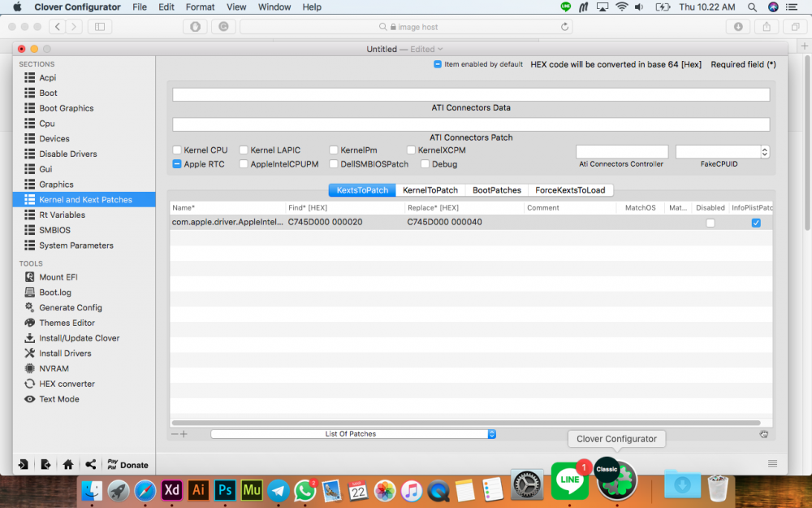
Task: Open the Gui section
Action: [x=45, y=169]
